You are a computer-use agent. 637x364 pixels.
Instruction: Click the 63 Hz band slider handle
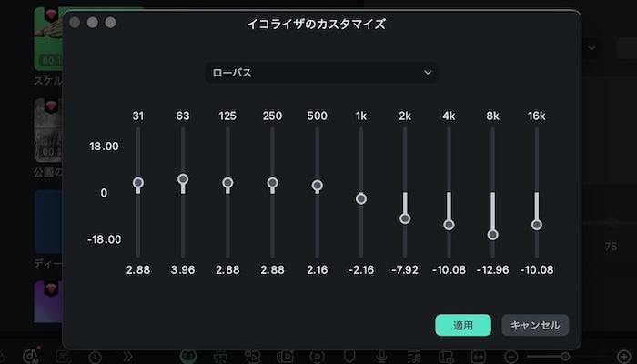[183, 178]
